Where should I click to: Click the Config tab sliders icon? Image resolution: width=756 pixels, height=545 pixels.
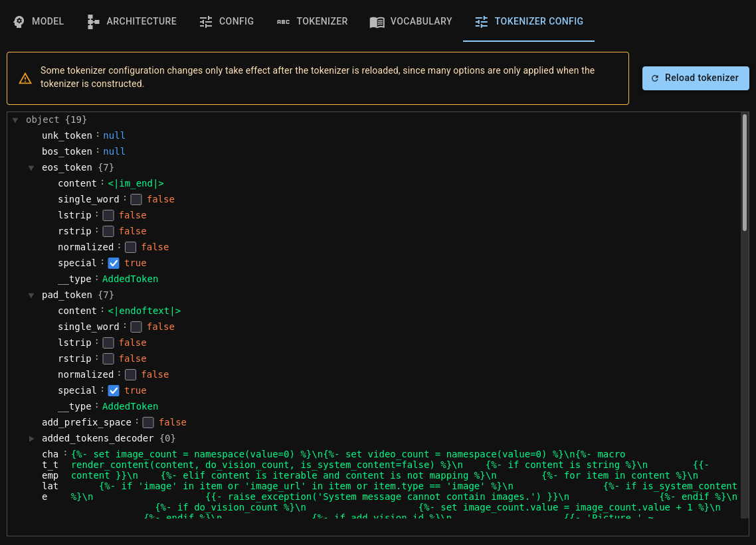(206, 22)
